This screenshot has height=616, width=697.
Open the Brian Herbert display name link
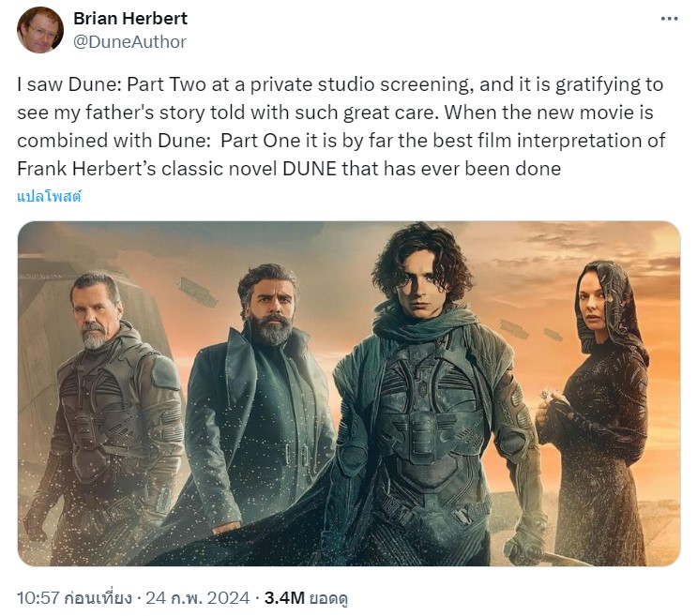(x=129, y=19)
